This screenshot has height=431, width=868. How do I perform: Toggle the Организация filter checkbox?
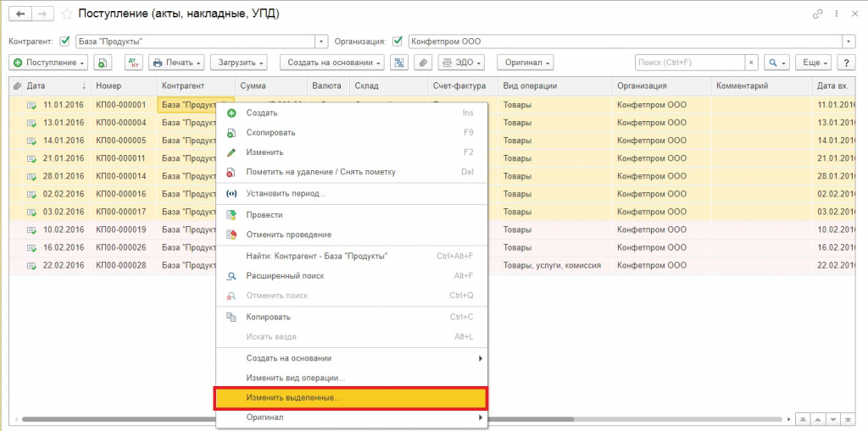tap(397, 41)
